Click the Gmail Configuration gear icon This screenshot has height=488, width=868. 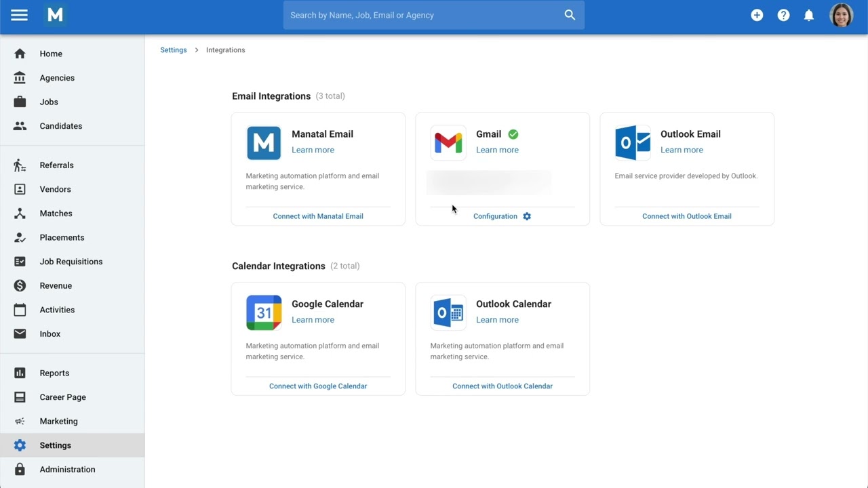click(x=527, y=216)
